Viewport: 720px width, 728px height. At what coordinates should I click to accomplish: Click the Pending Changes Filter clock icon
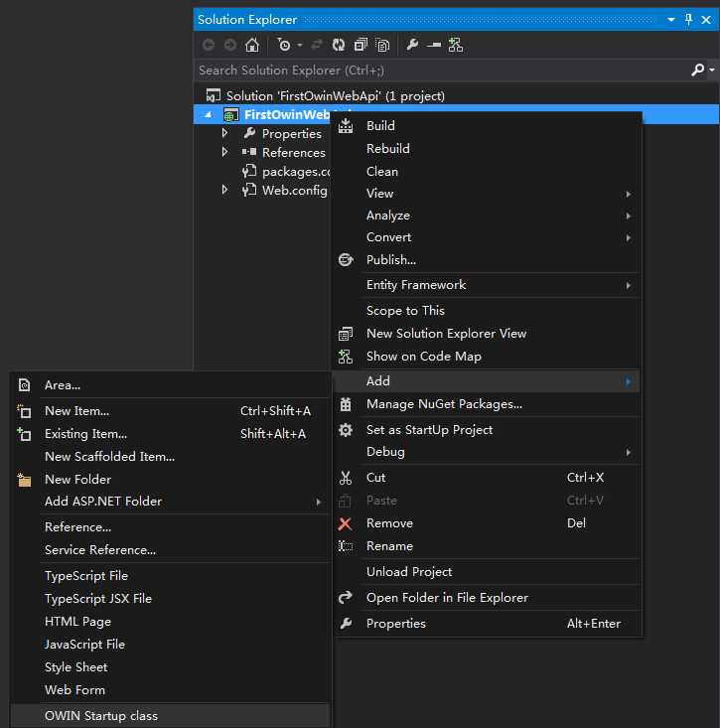pos(284,45)
